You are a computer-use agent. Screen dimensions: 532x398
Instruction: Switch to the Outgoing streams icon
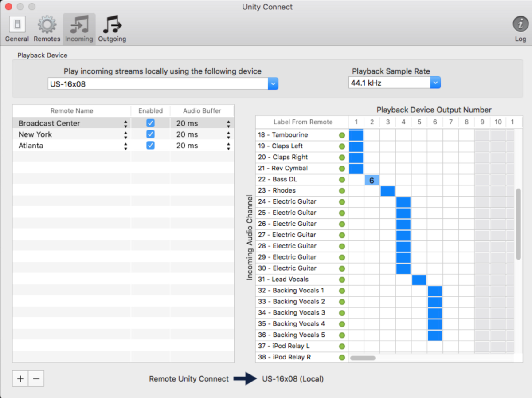(x=112, y=28)
